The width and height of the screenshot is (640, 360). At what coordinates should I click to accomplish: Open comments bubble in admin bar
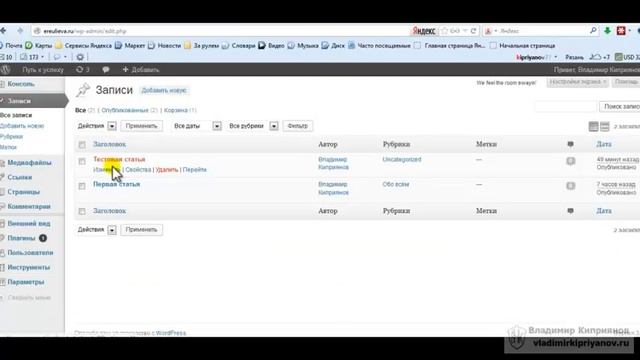coord(106,69)
